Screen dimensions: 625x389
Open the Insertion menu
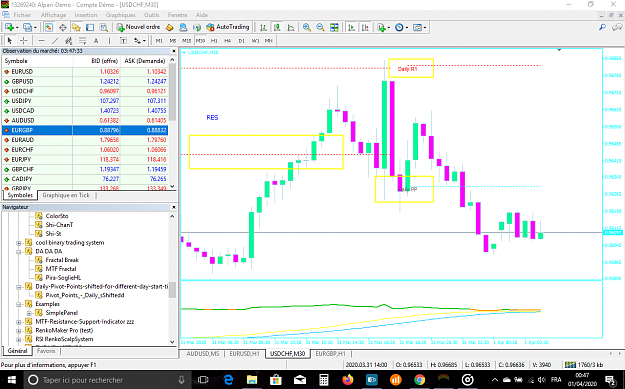(x=86, y=15)
